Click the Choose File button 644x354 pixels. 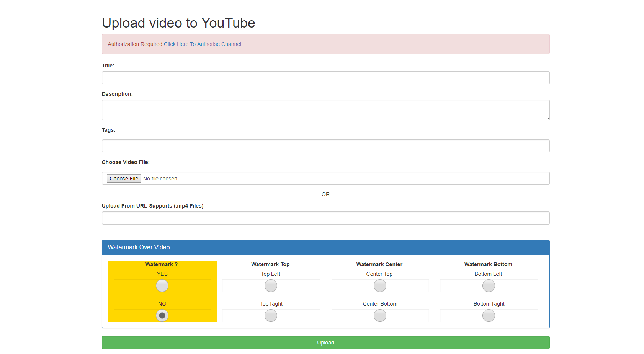click(124, 179)
